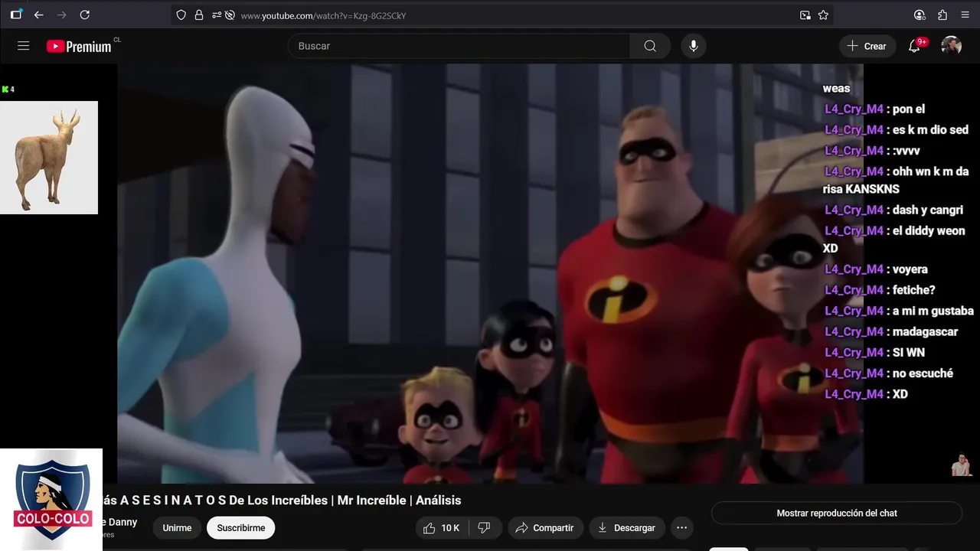Click the chat message 'no escuché'
Screen dimensions: 980x551
click(923, 373)
